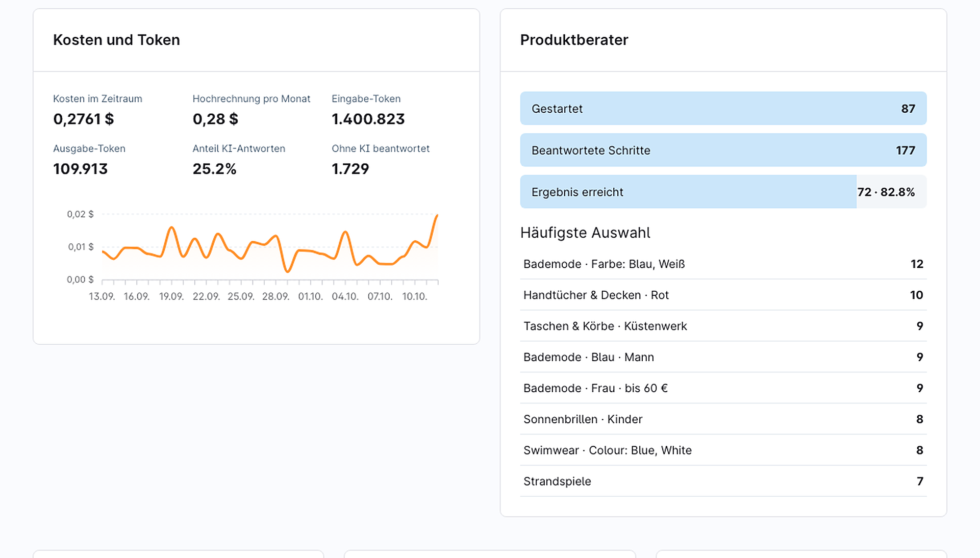
Task: Click the 01.10. date axis label
Action: (310, 296)
